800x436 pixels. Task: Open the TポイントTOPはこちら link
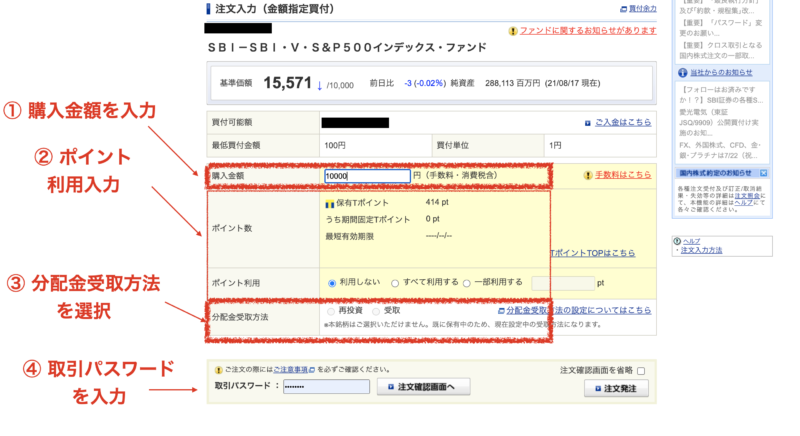tap(593, 253)
